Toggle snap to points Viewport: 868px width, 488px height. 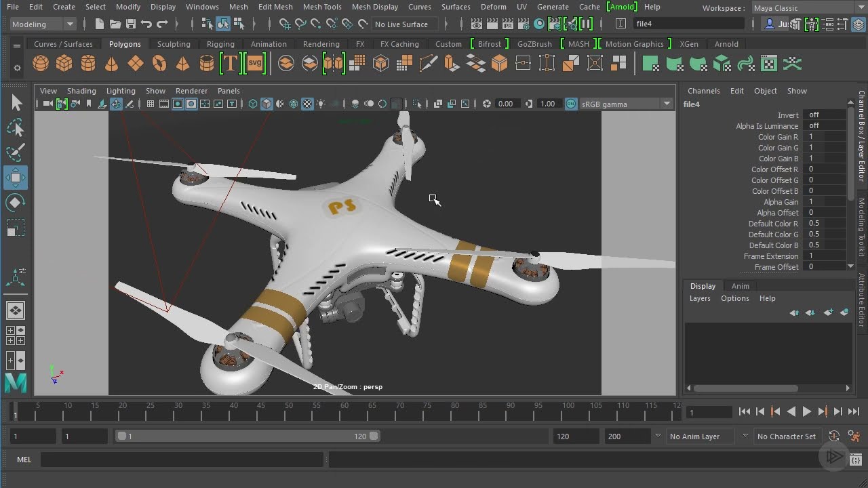coord(316,24)
